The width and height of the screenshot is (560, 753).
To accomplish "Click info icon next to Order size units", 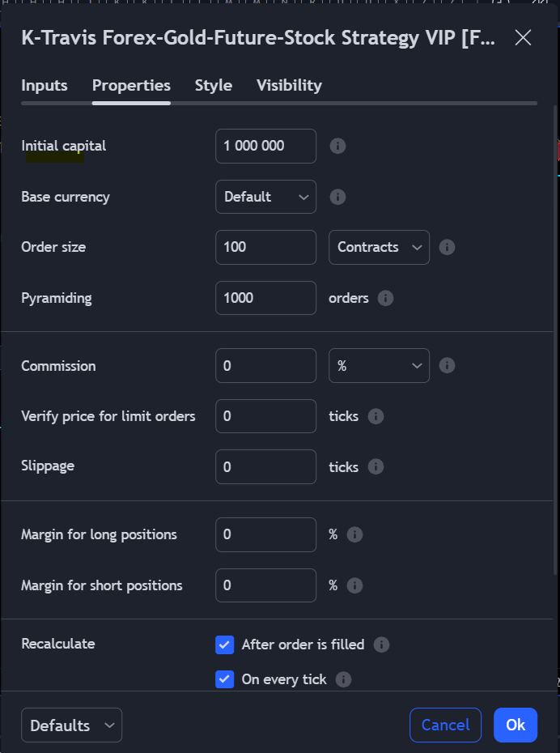I will point(447,247).
